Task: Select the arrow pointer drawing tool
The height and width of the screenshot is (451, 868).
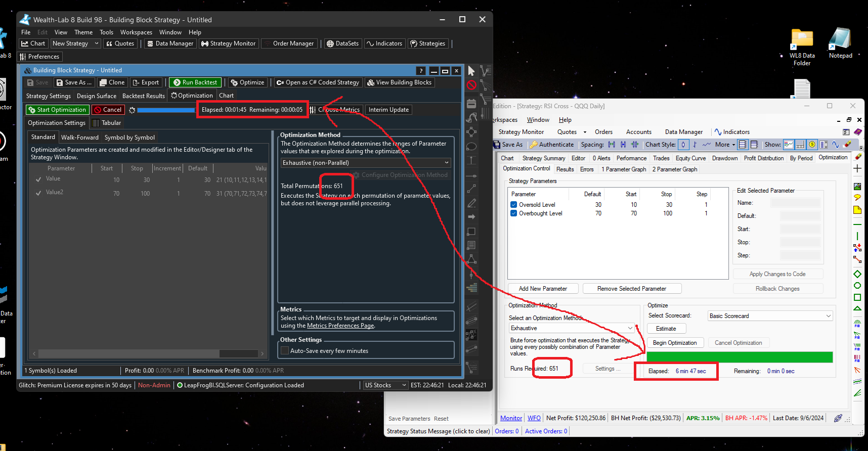Action: (x=471, y=71)
